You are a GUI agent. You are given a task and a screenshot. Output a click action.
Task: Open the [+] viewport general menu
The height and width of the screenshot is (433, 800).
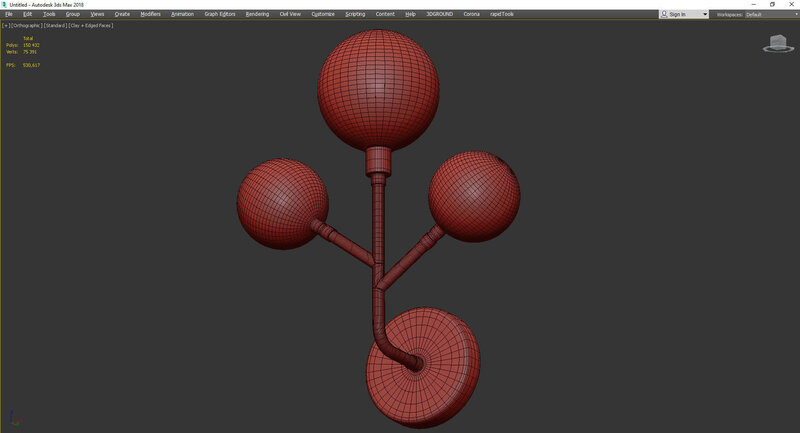pyautogui.click(x=6, y=25)
